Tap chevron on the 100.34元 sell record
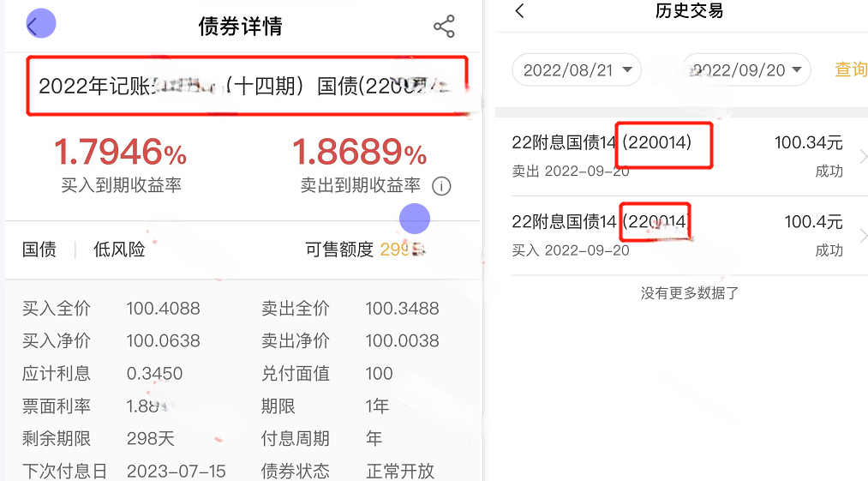Screen dimensions: 868x481 862,156
